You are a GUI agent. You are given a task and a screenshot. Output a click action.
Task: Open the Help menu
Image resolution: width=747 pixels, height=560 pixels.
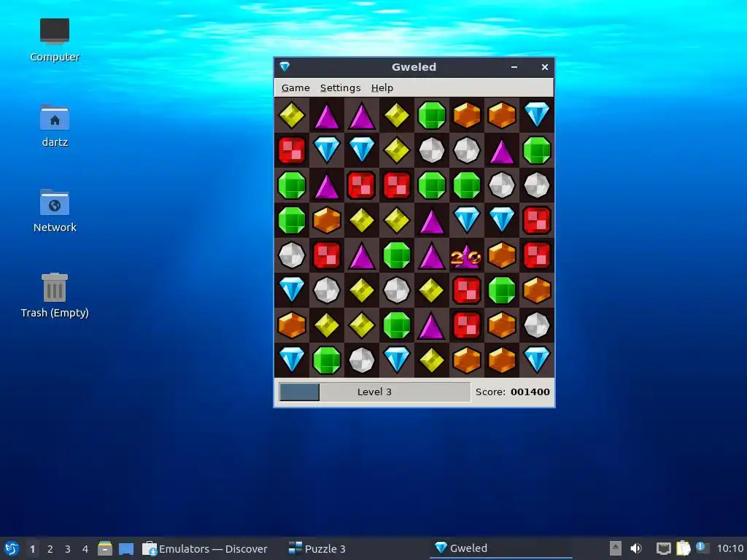pyautogui.click(x=382, y=87)
